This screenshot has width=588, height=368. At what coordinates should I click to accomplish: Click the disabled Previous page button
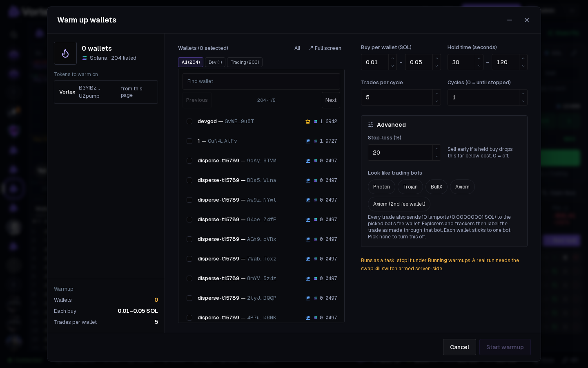pos(197,100)
